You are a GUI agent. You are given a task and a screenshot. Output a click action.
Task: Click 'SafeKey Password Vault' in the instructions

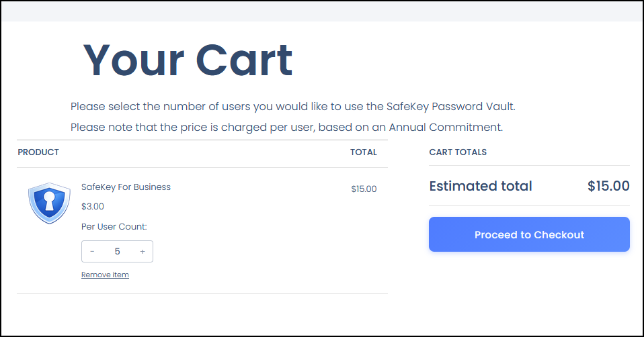(x=449, y=106)
